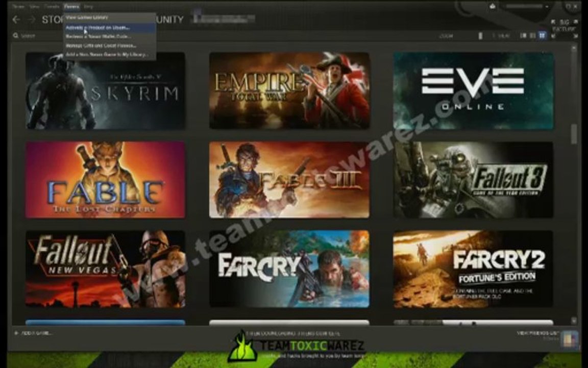Select the Fable III tile
The width and height of the screenshot is (588, 368).
point(289,179)
